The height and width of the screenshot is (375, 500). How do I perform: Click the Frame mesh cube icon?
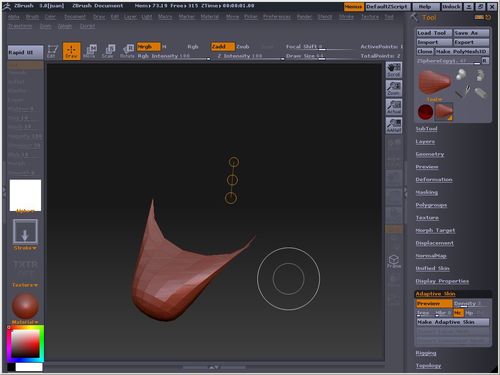tap(394, 262)
